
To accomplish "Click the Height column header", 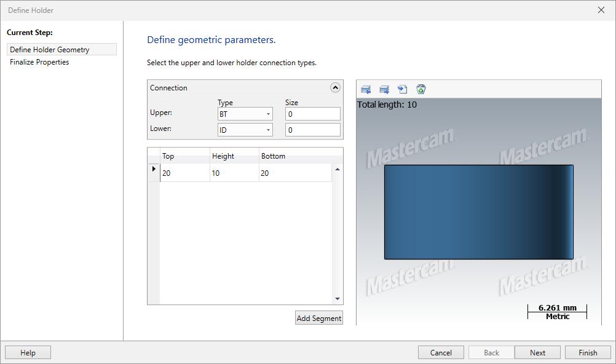I will pyautogui.click(x=235, y=156).
